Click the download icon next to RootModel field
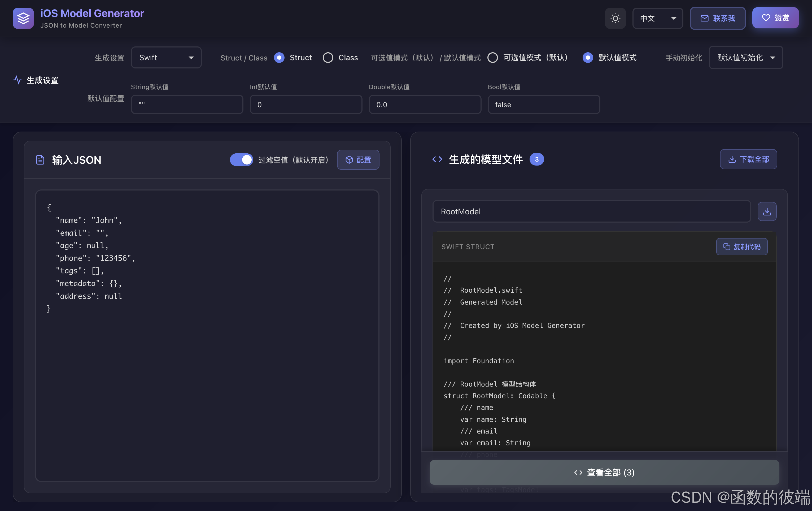 pos(767,211)
